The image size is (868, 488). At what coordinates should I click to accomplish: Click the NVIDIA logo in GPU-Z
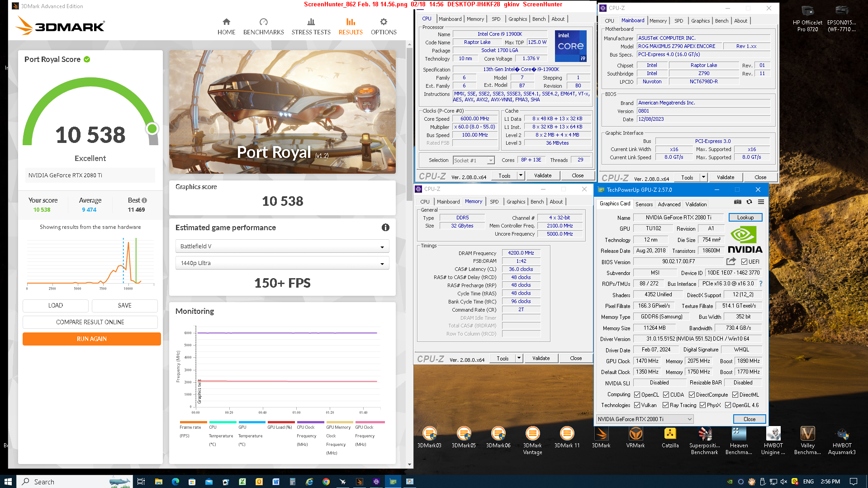pos(745,240)
